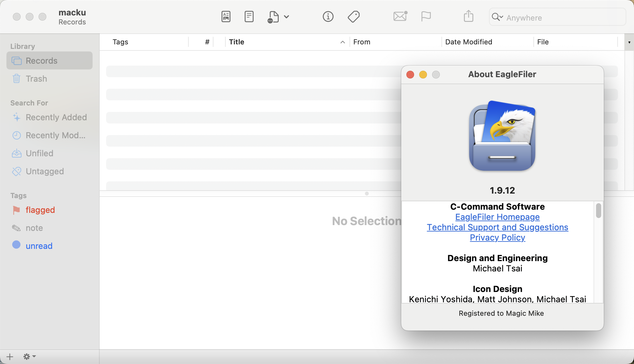Image resolution: width=634 pixels, height=364 pixels.
Task: Select the Recently Modified smart folder
Action: point(50,135)
